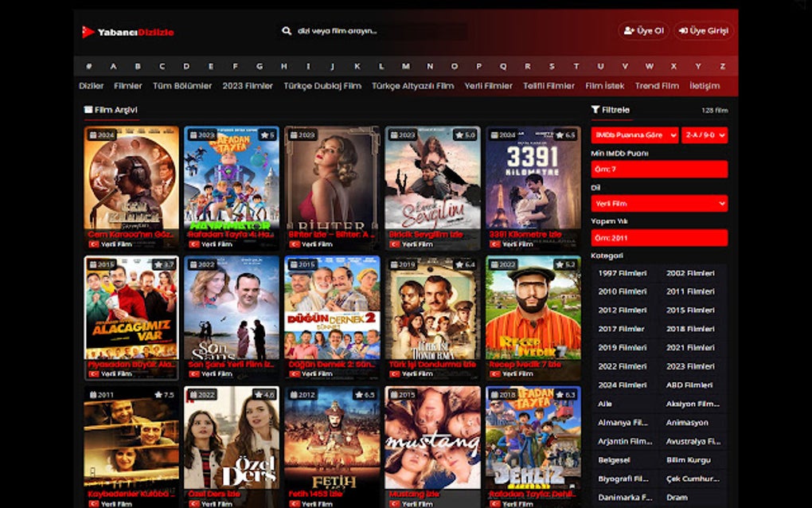Open the IMDb Puanına Göre sort dropdown
The width and height of the screenshot is (812, 508).
click(x=634, y=135)
